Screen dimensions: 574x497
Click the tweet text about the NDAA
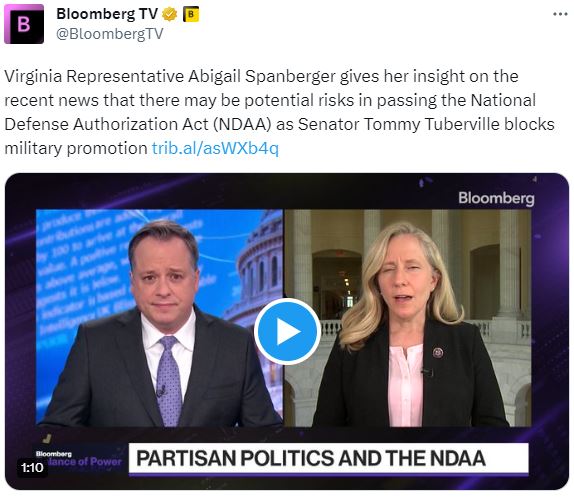279,112
